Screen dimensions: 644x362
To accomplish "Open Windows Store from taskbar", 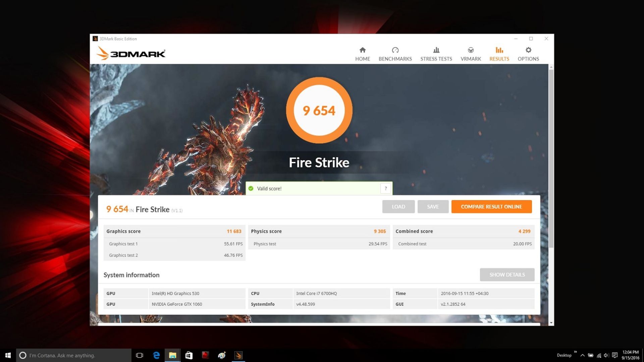I will pyautogui.click(x=189, y=355).
